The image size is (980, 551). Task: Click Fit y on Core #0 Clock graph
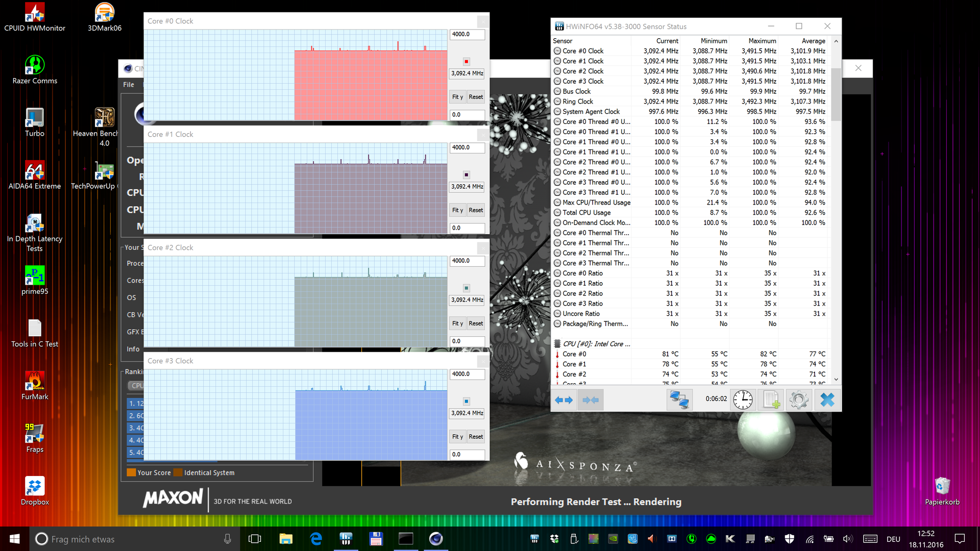click(x=457, y=97)
